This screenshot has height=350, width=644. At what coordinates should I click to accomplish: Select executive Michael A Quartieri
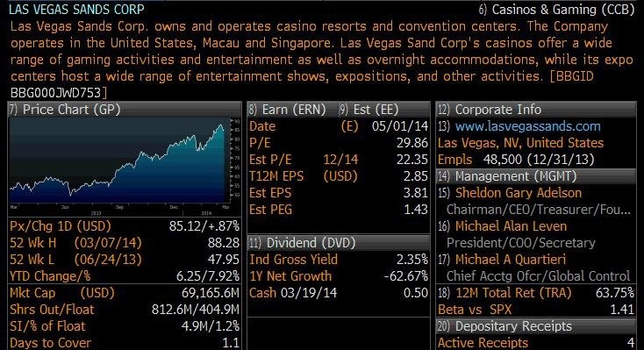[510, 260]
